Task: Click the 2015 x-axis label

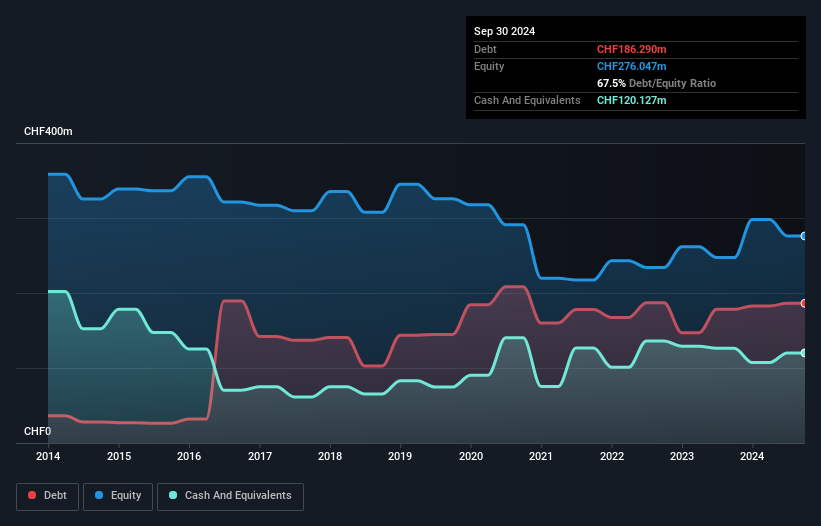Action: tap(119, 456)
